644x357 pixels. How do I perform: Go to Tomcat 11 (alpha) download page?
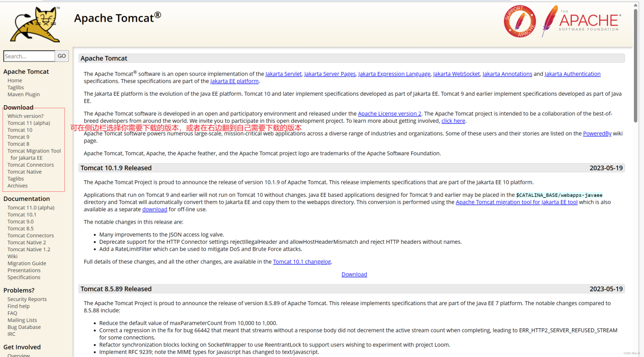(29, 123)
